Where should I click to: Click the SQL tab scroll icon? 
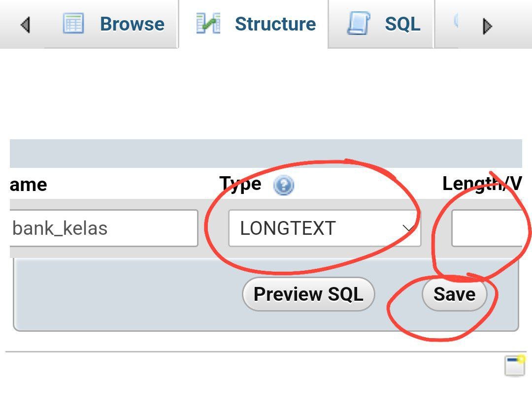point(358,24)
